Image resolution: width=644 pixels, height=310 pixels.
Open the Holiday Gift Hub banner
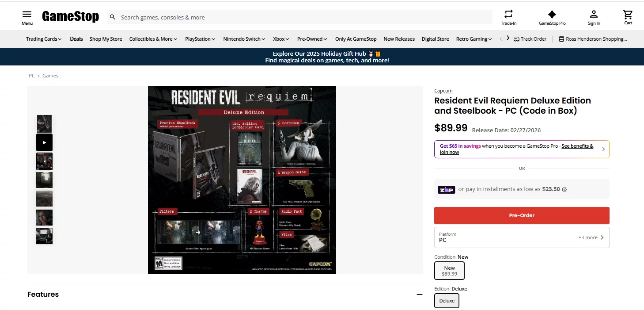[x=327, y=57]
